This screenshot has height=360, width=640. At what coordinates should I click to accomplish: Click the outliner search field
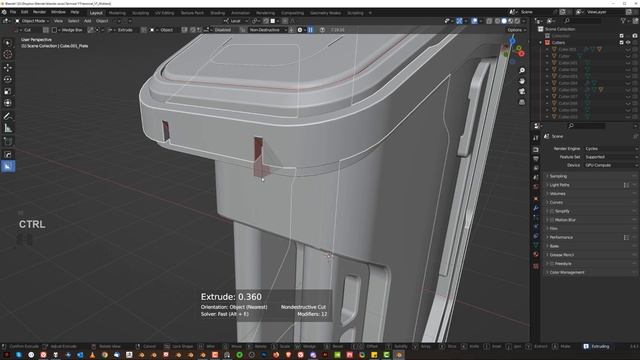click(x=583, y=20)
